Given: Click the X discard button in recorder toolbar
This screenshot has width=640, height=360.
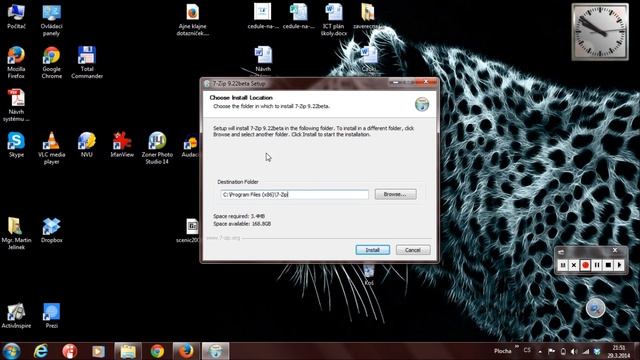Looking at the screenshot, I should coord(573,265).
